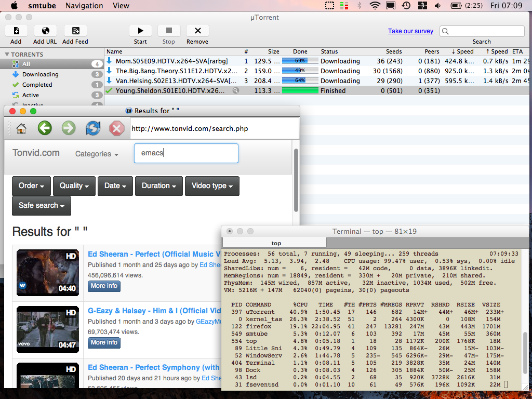Click the volume icon in the menu bar
The height and width of the screenshot is (399, 532).
(438, 5)
